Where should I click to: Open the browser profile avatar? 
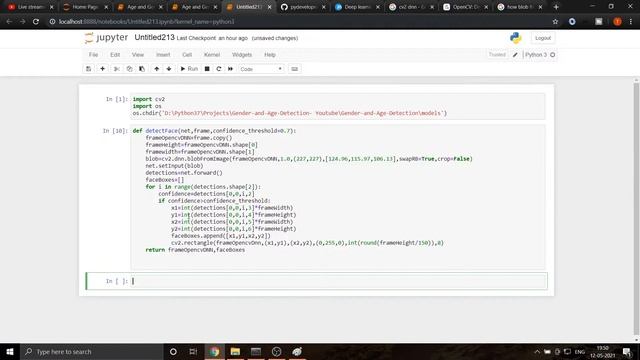coord(617,22)
